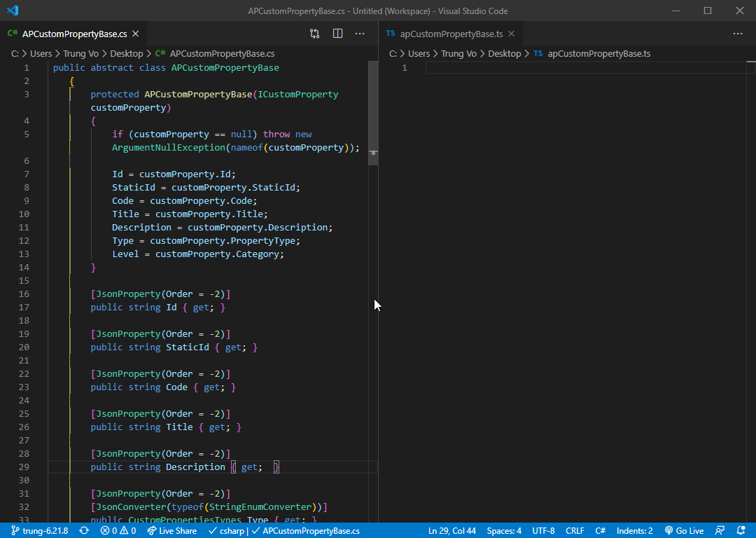The height and width of the screenshot is (538, 756).
Task: Open more actions menu of left editor group
Action: (360, 34)
